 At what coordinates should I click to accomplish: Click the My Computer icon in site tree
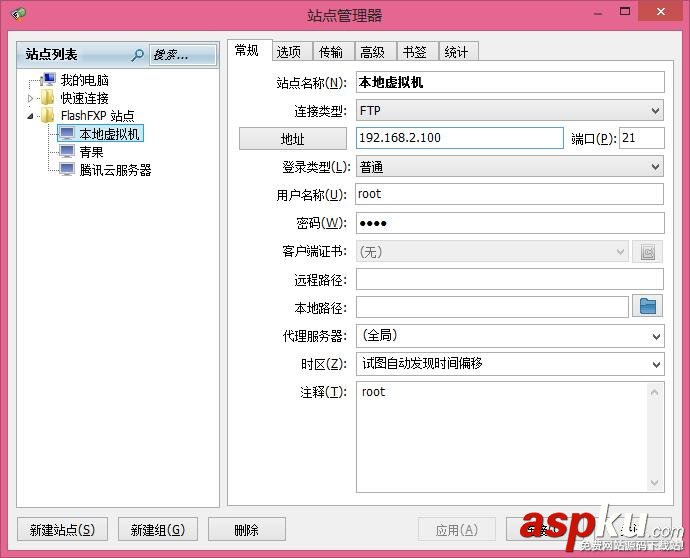[48, 80]
